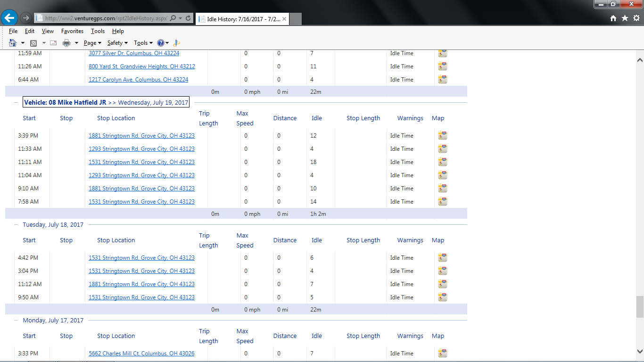Viewport: 644px width, 362px height.
Task: Click the Read Mail envelope icon
Action: (x=53, y=43)
